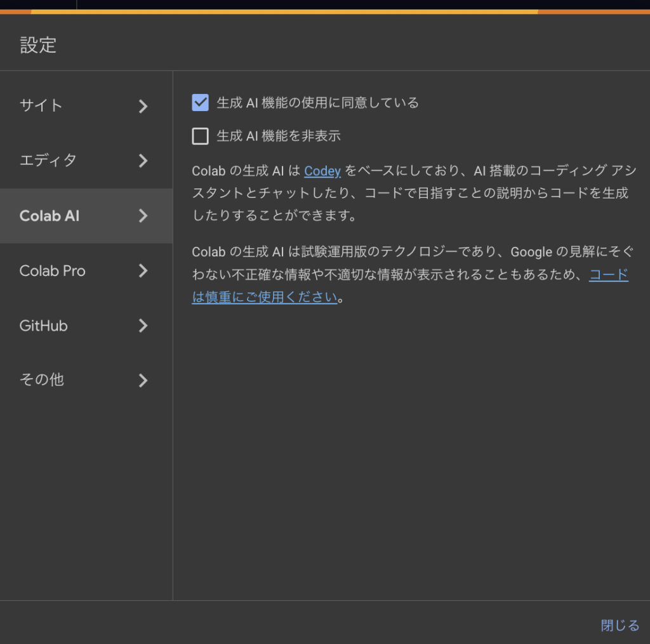Image resolution: width=650 pixels, height=644 pixels.
Task: Open the Codey link
Action: [322, 171]
